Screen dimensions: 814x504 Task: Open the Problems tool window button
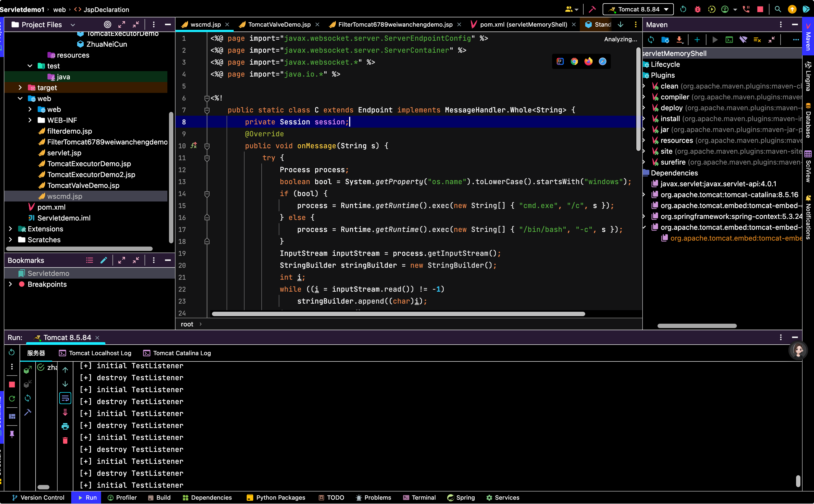pos(373,497)
